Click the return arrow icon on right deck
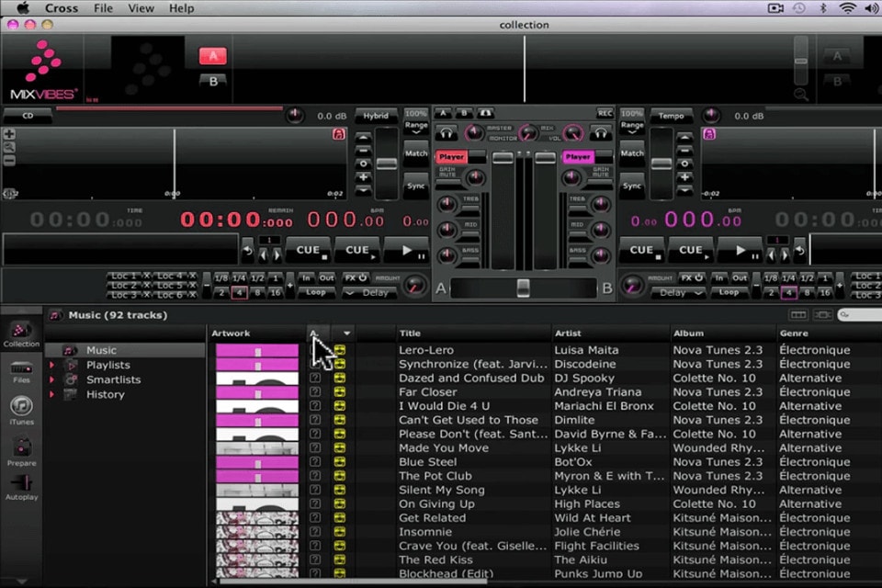The width and height of the screenshot is (882, 588). click(x=798, y=252)
